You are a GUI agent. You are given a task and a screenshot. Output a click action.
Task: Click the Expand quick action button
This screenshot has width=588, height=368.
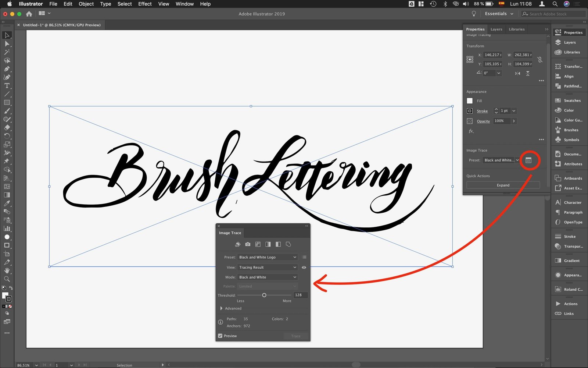click(503, 185)
